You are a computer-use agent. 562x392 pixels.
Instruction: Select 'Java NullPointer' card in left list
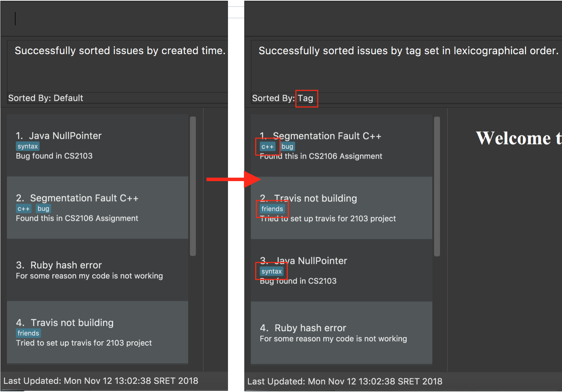pyautogui.click(x=98, y=145)
